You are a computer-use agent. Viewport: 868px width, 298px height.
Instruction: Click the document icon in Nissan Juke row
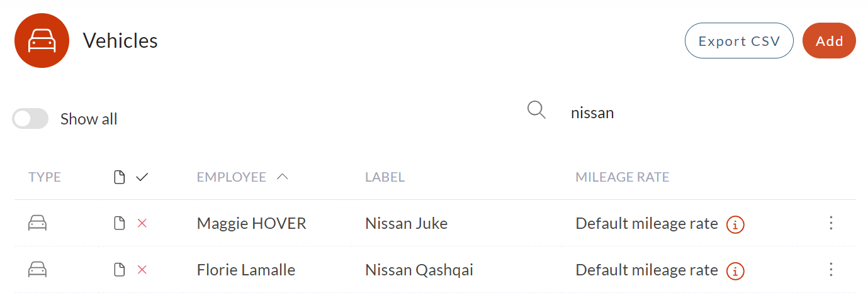[x=119, y=223]
